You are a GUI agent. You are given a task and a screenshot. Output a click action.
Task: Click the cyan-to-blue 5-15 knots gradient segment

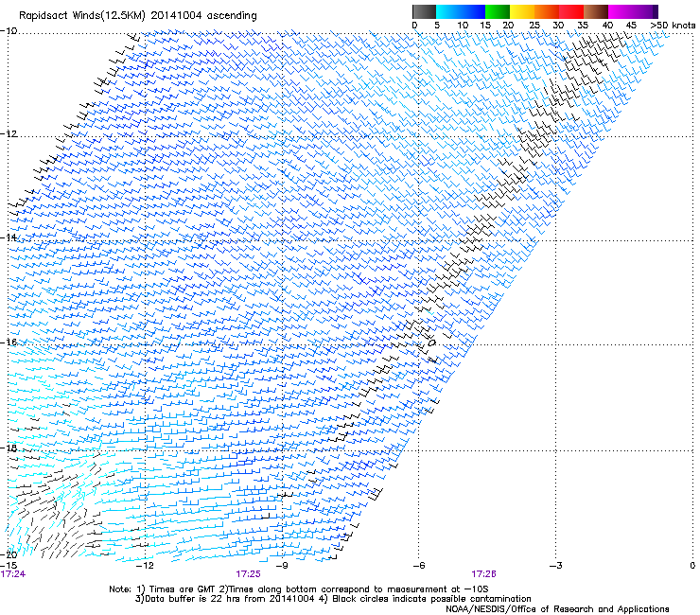coord(461,11)
